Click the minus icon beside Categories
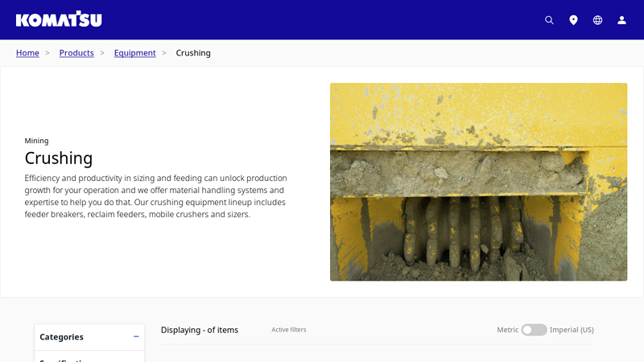The image size is (644, 362). pyautogui.click(x=136, y=336)
